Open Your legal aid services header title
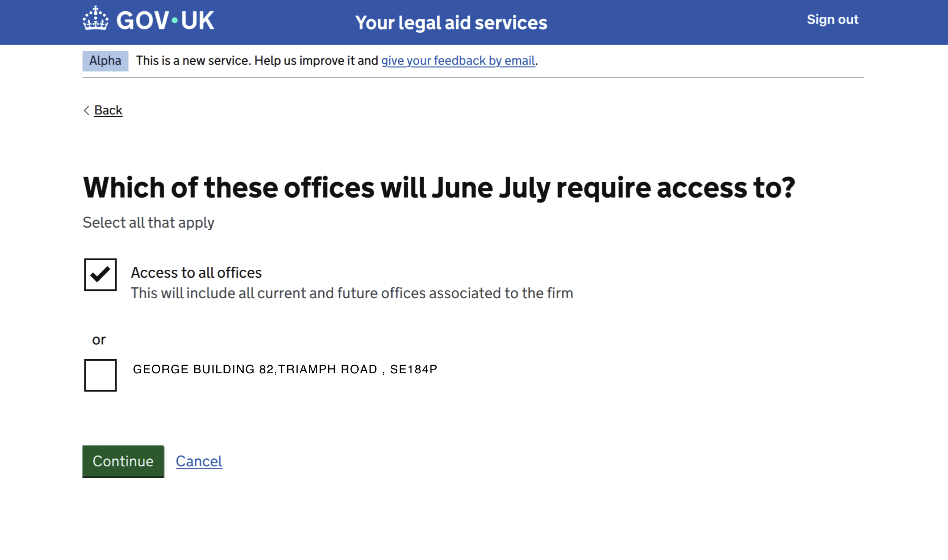 click(451, 23)
